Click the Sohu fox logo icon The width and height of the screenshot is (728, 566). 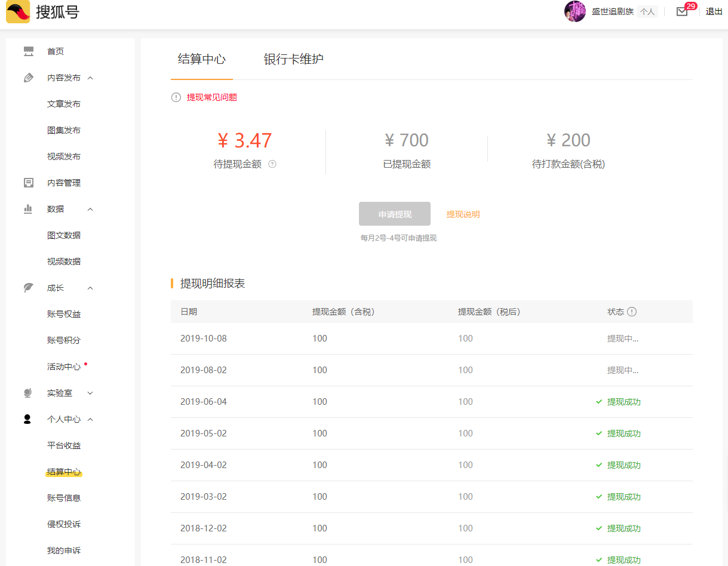point(18,12)
